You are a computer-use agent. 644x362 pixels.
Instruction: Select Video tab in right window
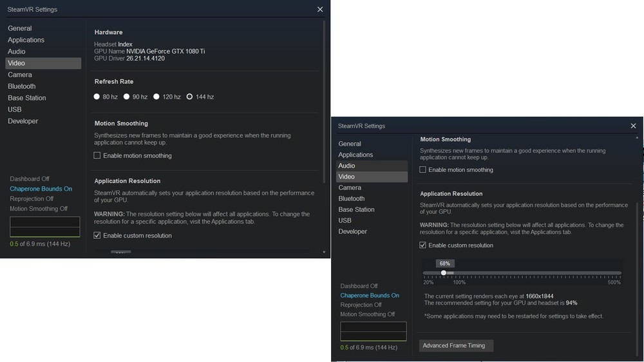point(372,176)
